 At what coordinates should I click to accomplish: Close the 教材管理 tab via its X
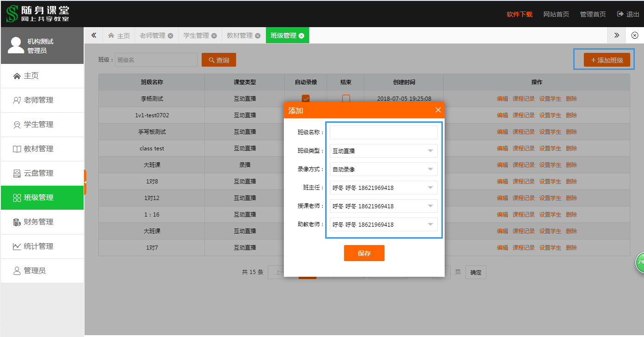pos(258,36)
